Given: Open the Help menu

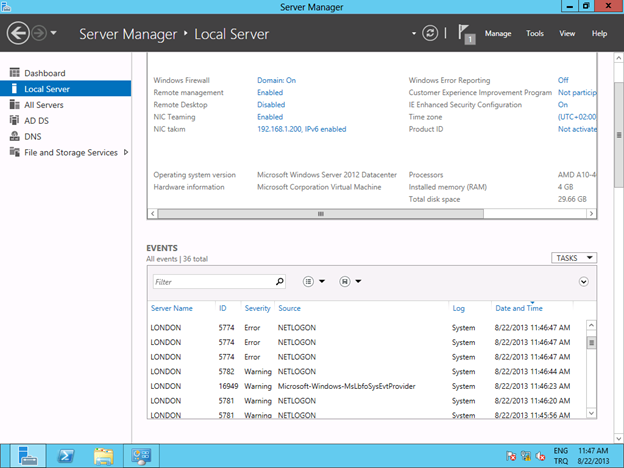Looking at the screenshot, I should pos(599,33).
